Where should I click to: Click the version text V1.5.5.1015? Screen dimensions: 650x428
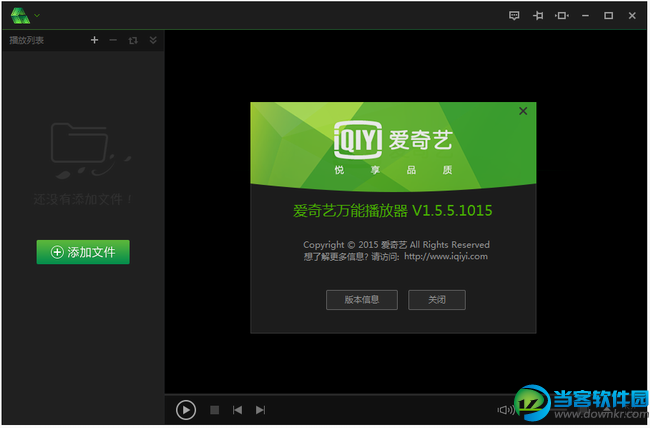coord(452,211)
